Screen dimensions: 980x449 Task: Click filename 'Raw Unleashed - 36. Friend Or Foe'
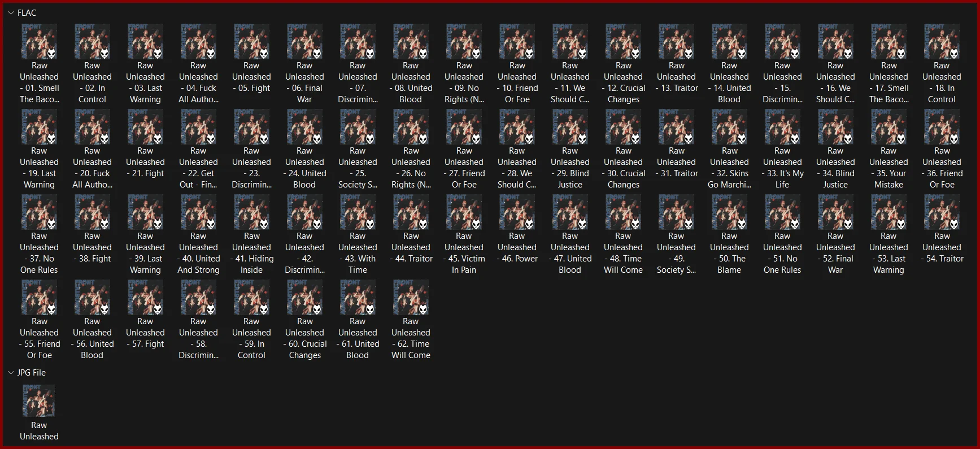tap(942, 168)
